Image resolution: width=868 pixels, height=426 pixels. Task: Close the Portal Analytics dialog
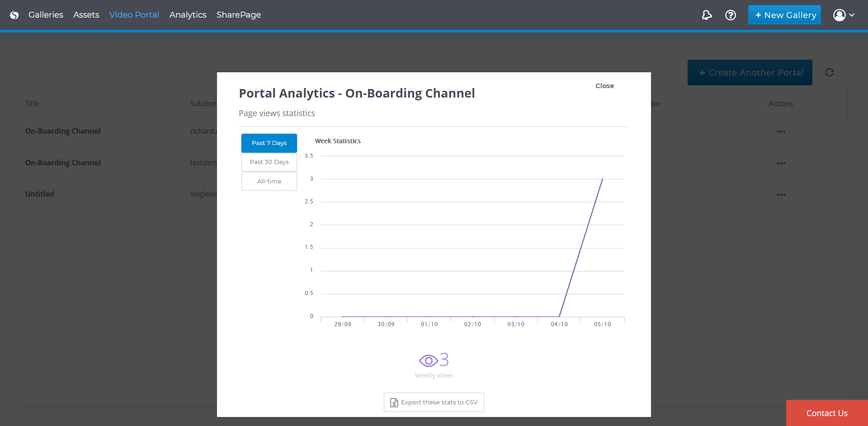pyautogui.click(x=604, y=86)
